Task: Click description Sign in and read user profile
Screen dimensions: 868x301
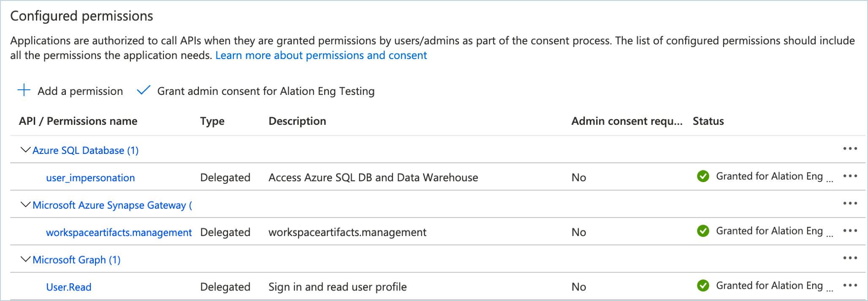Action: click(x=338, y=287)
